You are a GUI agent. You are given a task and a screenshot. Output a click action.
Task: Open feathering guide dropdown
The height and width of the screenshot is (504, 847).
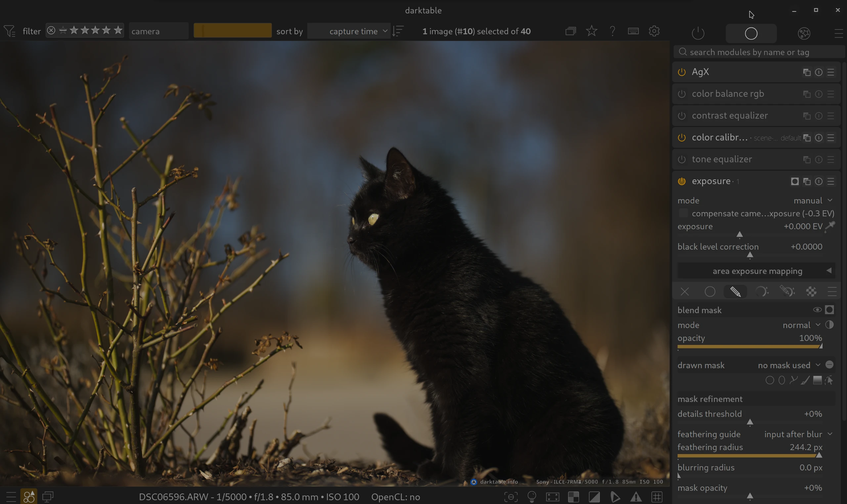(x=797, y=434)
